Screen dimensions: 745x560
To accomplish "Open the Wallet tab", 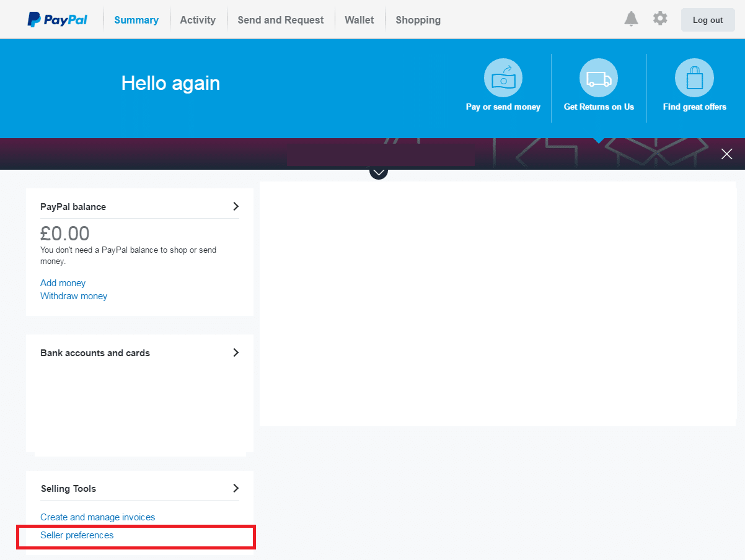I will pos(359,20).
